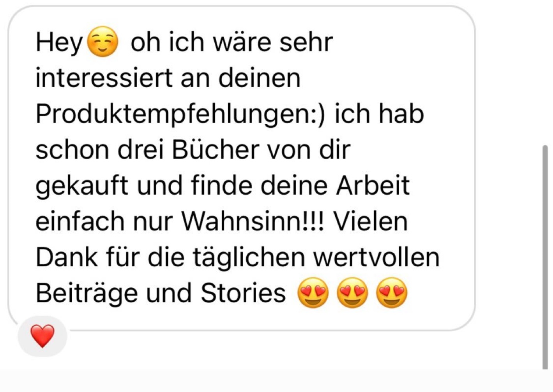Click the word "Dank" at the line start
Viewport: 553px width, 392px height.
point(67,257)
